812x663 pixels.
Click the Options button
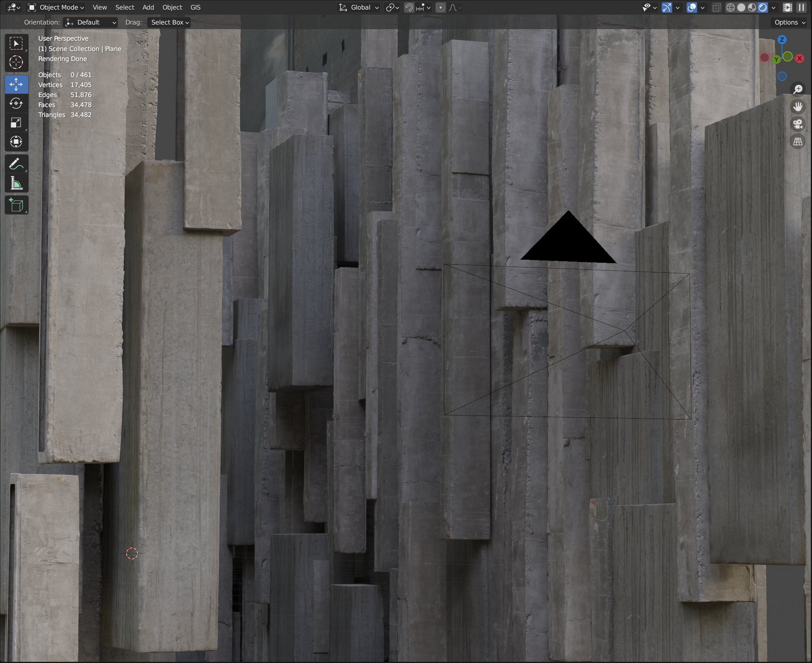[x=789, y=23]
